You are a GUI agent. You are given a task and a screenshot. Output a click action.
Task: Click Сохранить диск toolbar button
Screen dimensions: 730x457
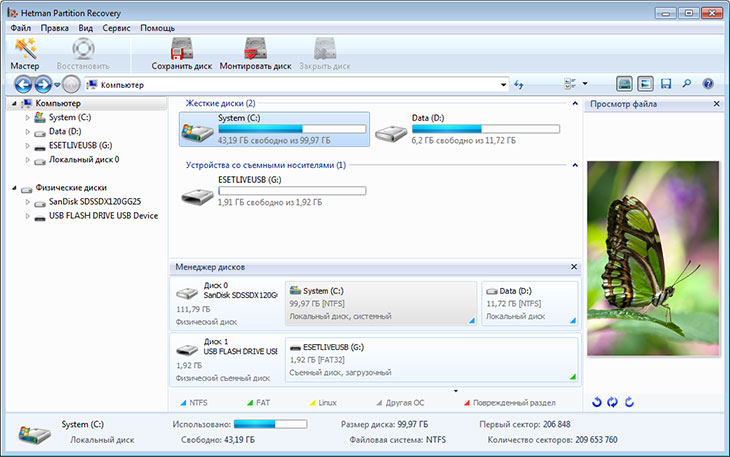pyautogui.click(x=181, y=52)
